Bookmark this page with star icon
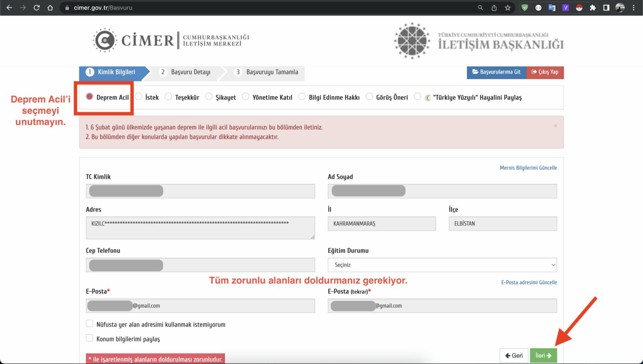 point(508,8)
